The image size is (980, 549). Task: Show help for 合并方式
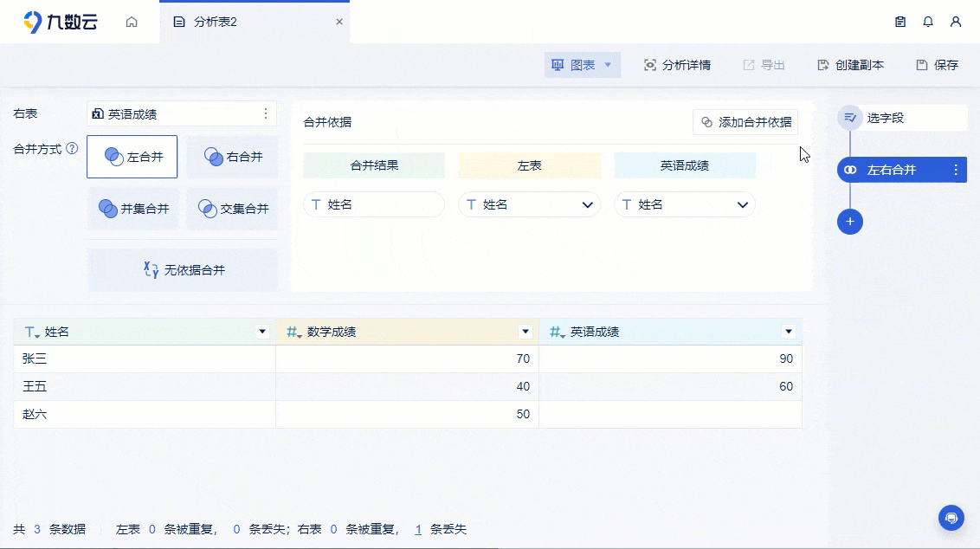pyautogui.click(x=73, y=149)
